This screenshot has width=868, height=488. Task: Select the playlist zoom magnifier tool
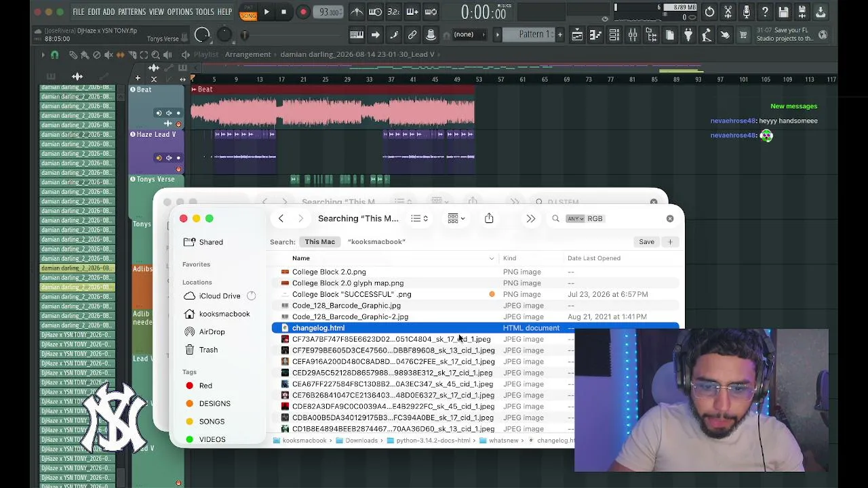pyautogui.click(x=155, y=55)
